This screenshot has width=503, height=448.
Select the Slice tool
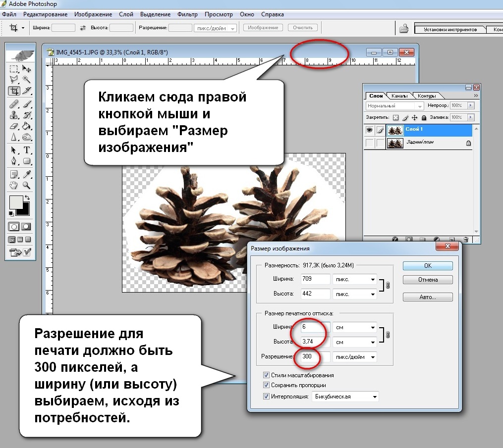(x=27, y=91)
